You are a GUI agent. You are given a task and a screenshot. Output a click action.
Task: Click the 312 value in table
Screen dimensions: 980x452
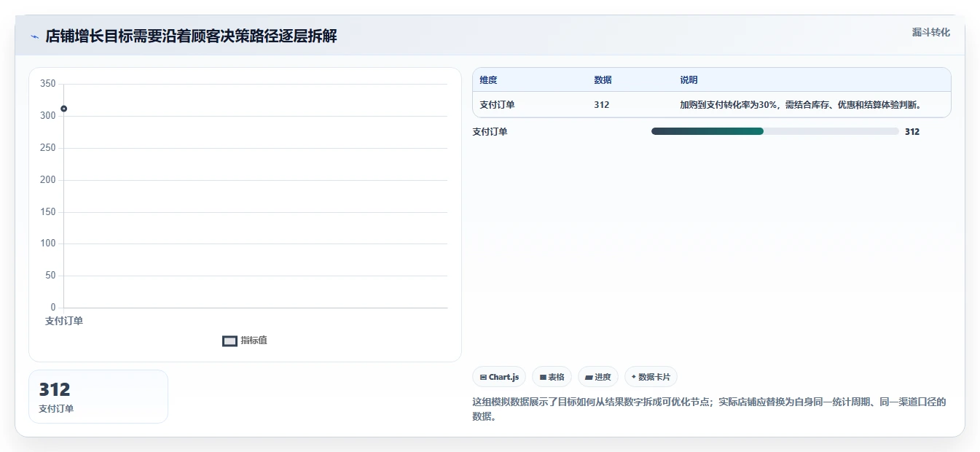602,105
